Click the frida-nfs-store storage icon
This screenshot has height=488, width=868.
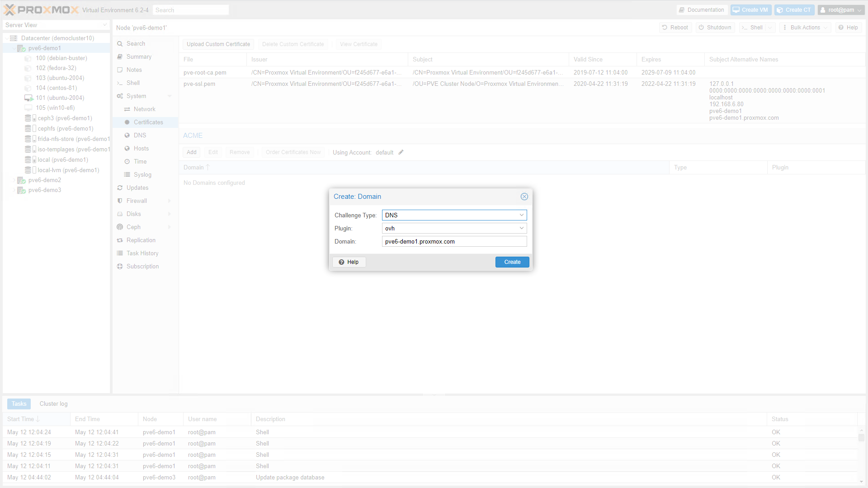[30, 139]
